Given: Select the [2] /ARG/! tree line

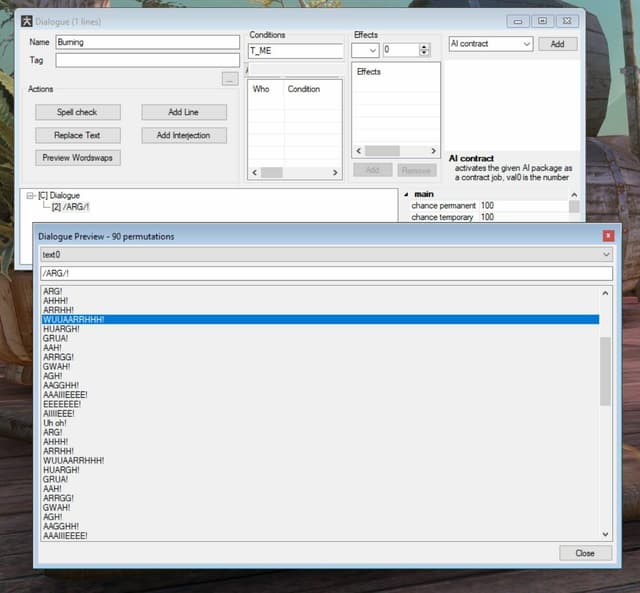Looking at the screenshot, I should click(x=70, y=207).
